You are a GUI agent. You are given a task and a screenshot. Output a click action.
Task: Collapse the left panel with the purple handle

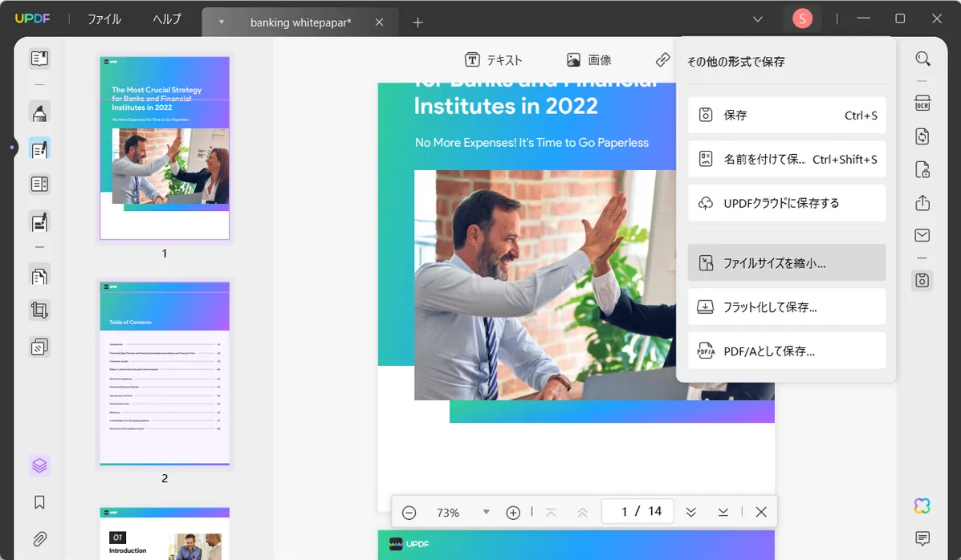[x=12, y=148]
